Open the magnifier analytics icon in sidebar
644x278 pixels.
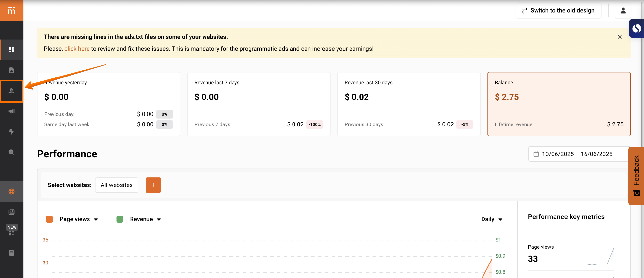12,152
